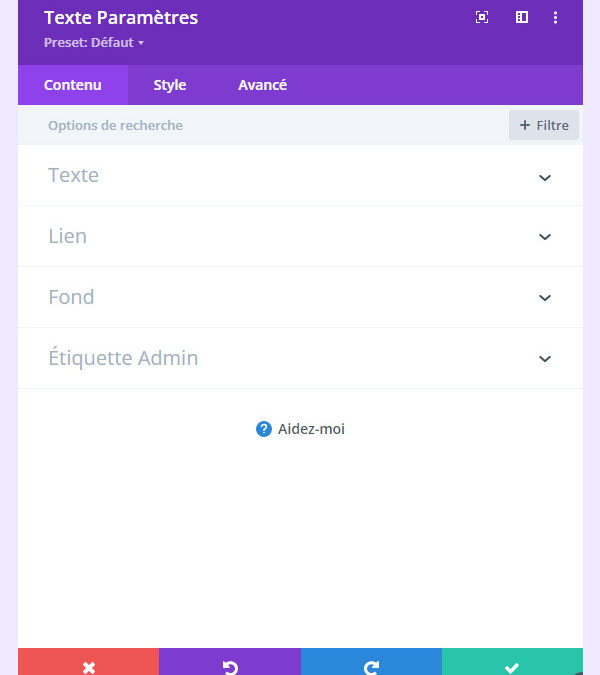The height and width of the screenshot is (675, 600).
Task: Snap the modal to sidebar columns icon
Action: 522,17
